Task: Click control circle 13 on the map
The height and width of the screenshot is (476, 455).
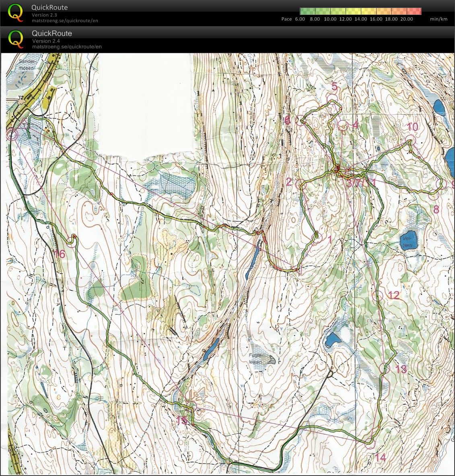Action: [x=384, y=368]
